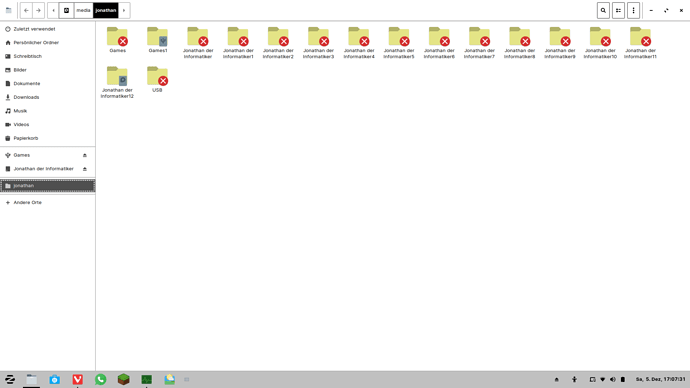The height and width of the screenshot is (388, 690).
Task: Select folder 'Jonathan der Informatiker11'
Action: point(640,43)
